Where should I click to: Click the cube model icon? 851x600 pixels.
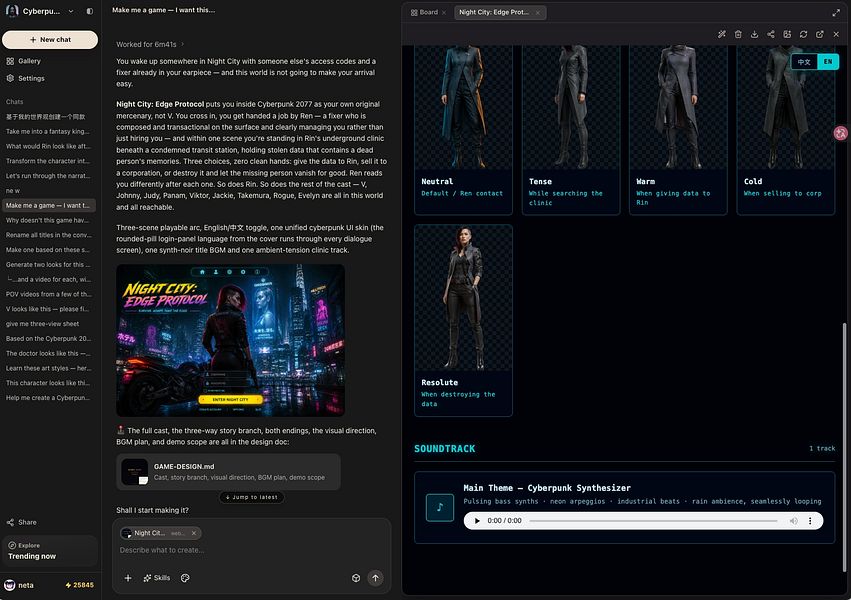356,578
